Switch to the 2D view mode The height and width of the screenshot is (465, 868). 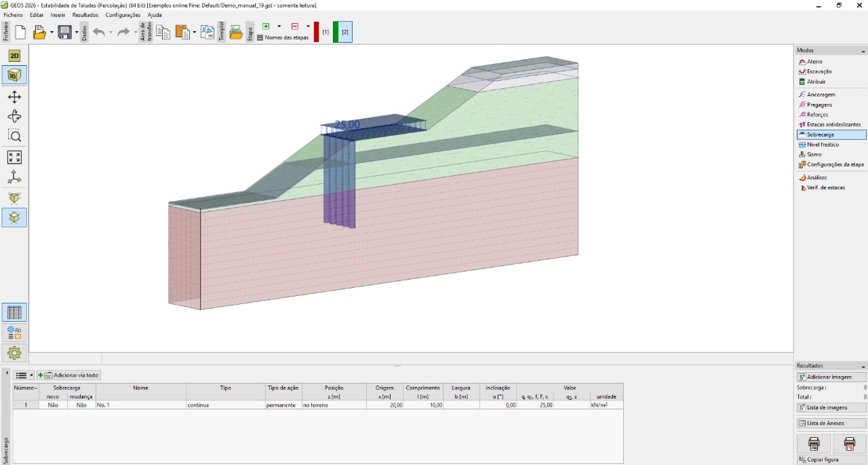[x=14, y=55]
